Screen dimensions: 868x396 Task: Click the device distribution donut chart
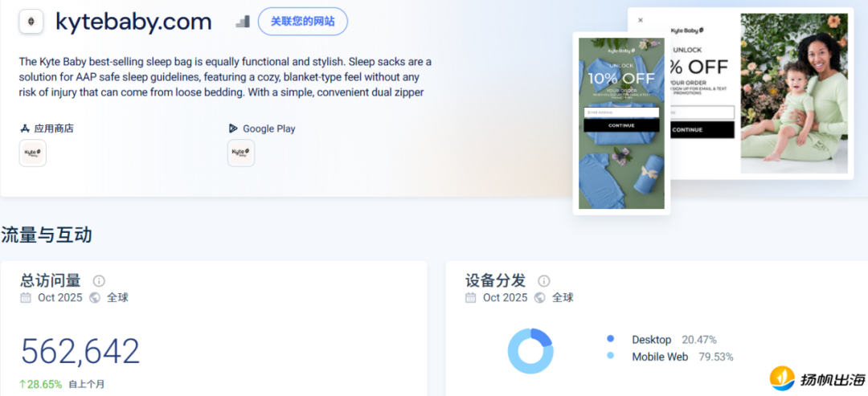(530, 351)
